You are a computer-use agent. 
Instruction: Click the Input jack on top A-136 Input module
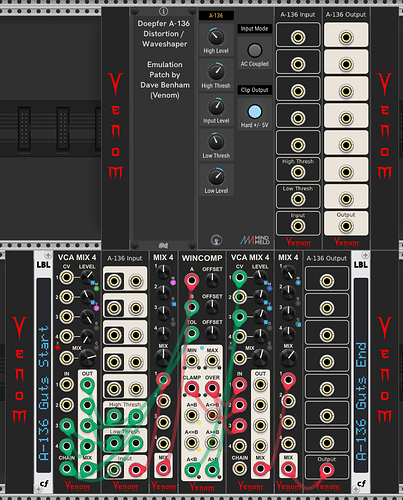tap(298, 226)
